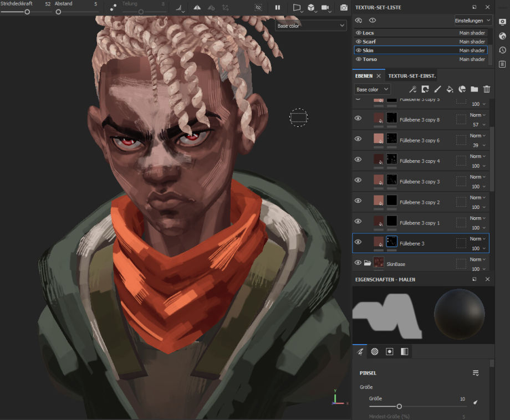Delete selected layer with the trash icon
510x420 pixels.
tap(486, 89)
